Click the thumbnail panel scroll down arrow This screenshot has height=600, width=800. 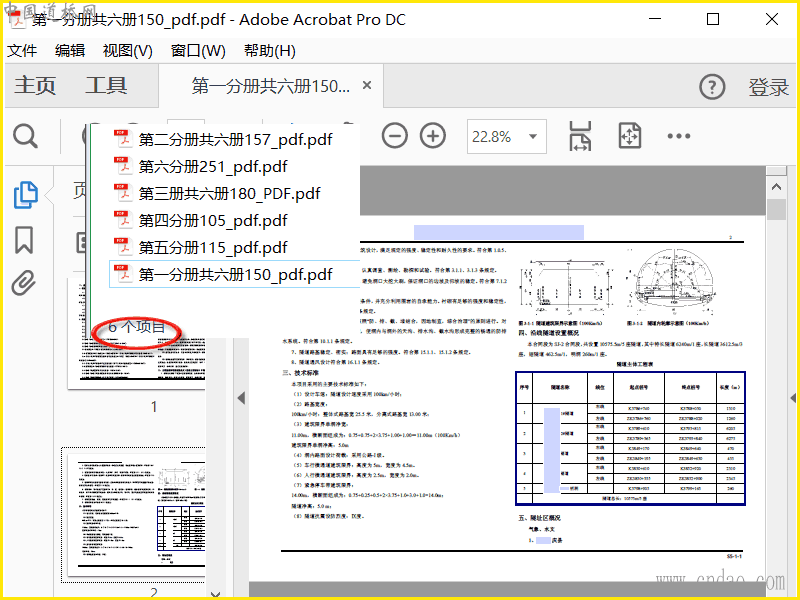click(x=215, y=594)
